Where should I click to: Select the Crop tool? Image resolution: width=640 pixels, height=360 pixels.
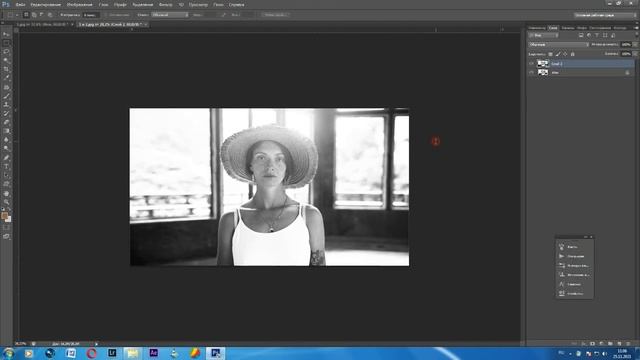coord(6,69)
